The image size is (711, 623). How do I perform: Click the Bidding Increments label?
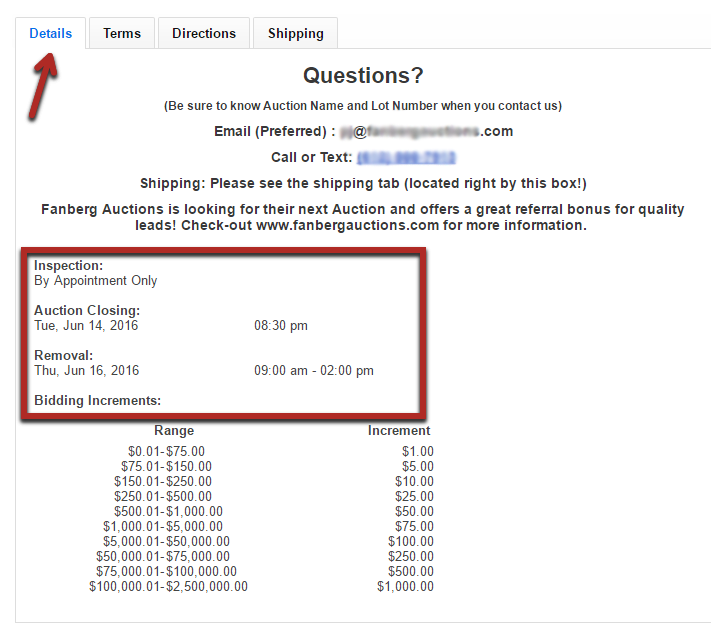97,400
